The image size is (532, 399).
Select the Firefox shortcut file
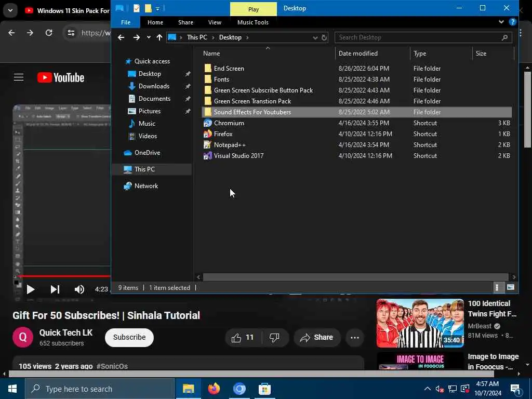(223, 134)
